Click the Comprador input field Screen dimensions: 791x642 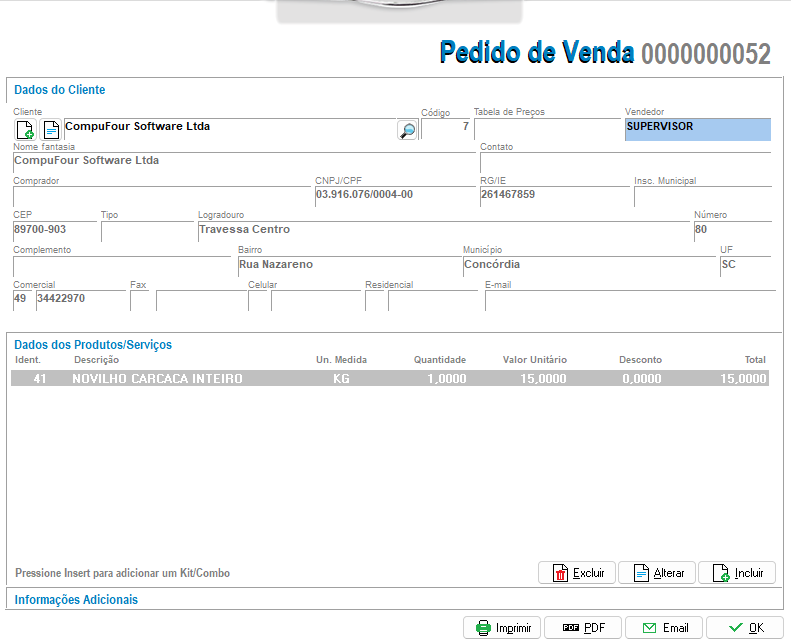point(160,195)
